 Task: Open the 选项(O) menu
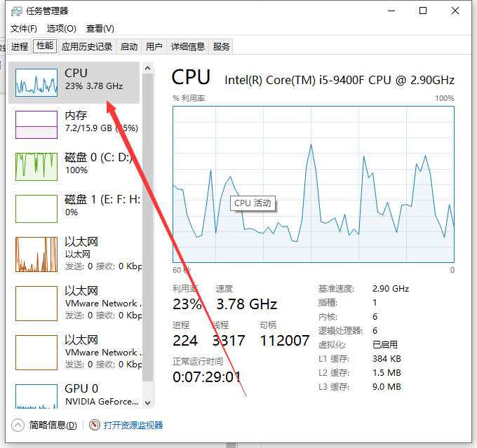pyautogui.click(x=61, y=29)
